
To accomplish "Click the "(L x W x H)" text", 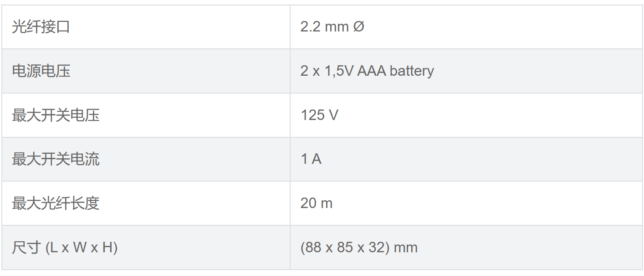I will tap(82, 248).
